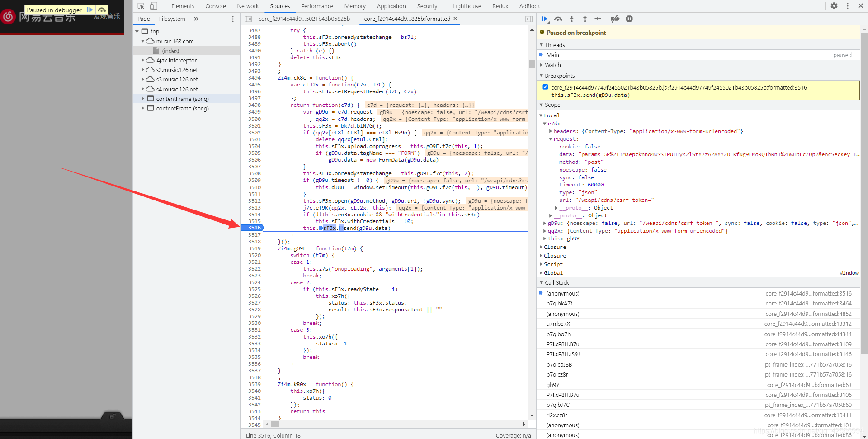Image resolution: width=868 pixels, height=439 pixels.
Task: Expand the Global scope
Action: click(x=541, y=273)
